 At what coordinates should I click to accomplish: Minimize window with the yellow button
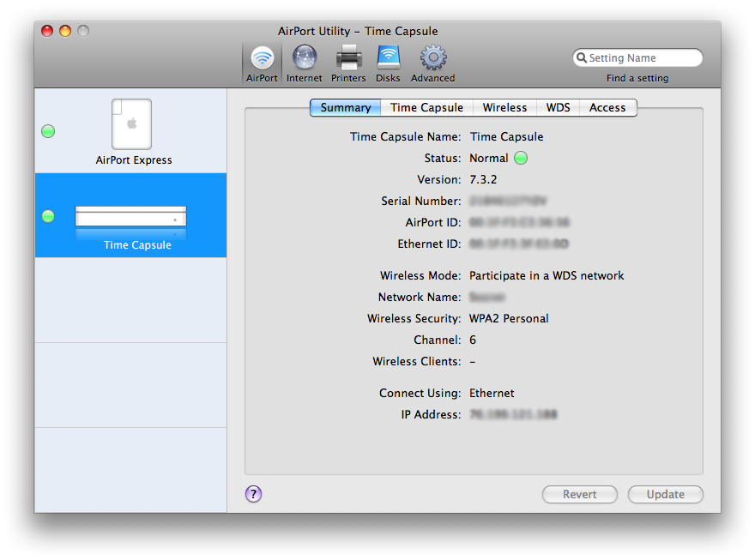pos(65,31)
